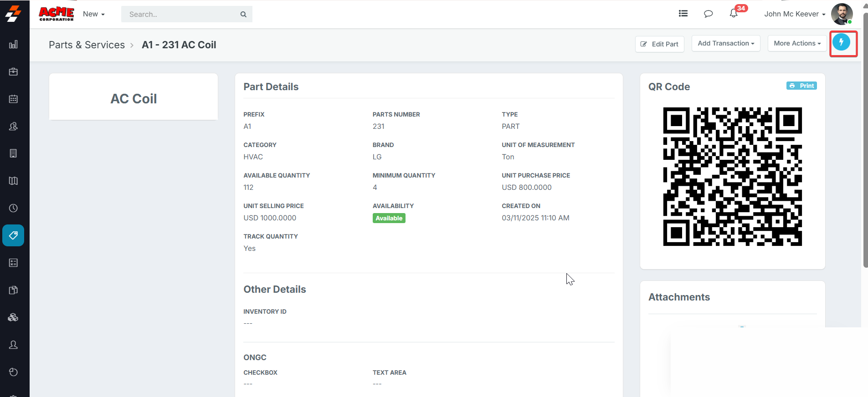
Task: Open the More Actions dropdown
Action: point(796,43)
